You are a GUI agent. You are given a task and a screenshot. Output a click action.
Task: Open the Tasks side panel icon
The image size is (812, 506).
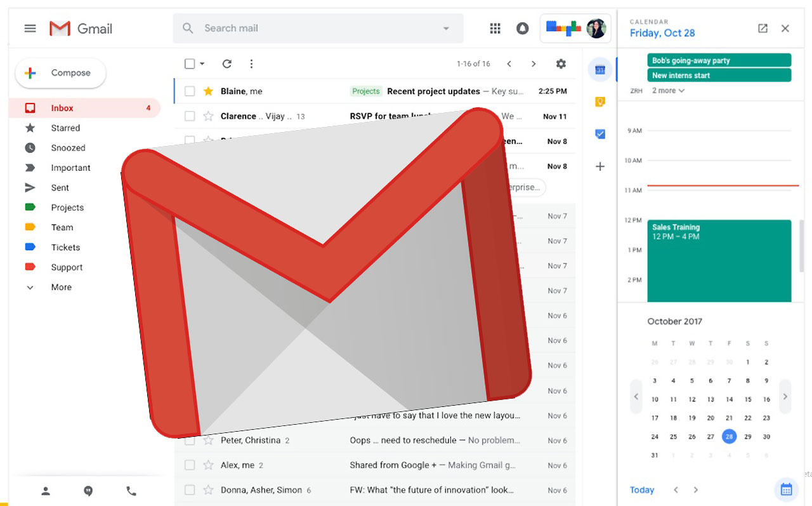[x=600, y=134]
